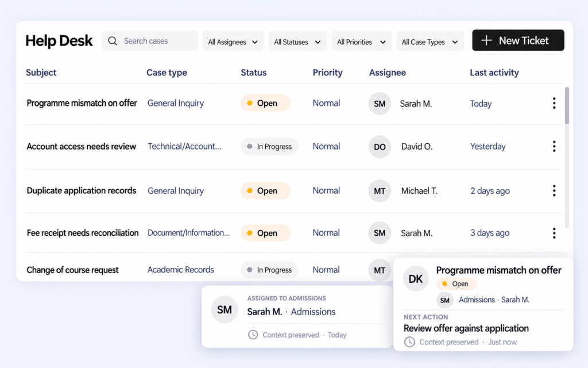The width and height of the screenshot is (588, 368).
Task: Click the clock icon beside Just now
Action: click(x=409, y=342)
